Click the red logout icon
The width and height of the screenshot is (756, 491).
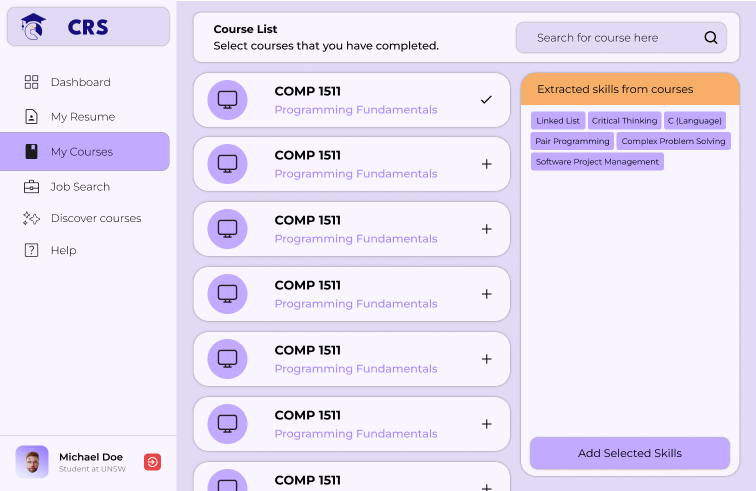[152, 462]
